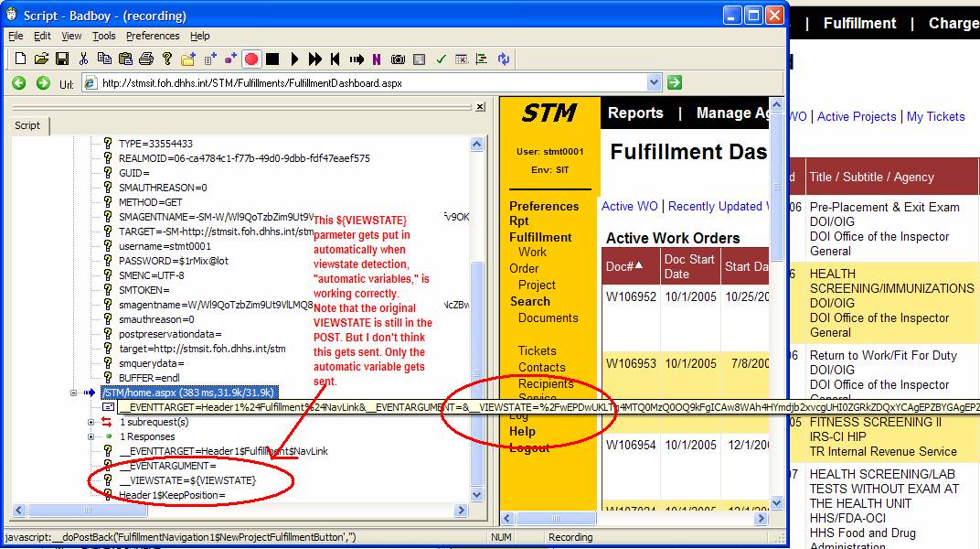Click the red Record button in toolbar
The image size is (980, 549).
(251, 59)
